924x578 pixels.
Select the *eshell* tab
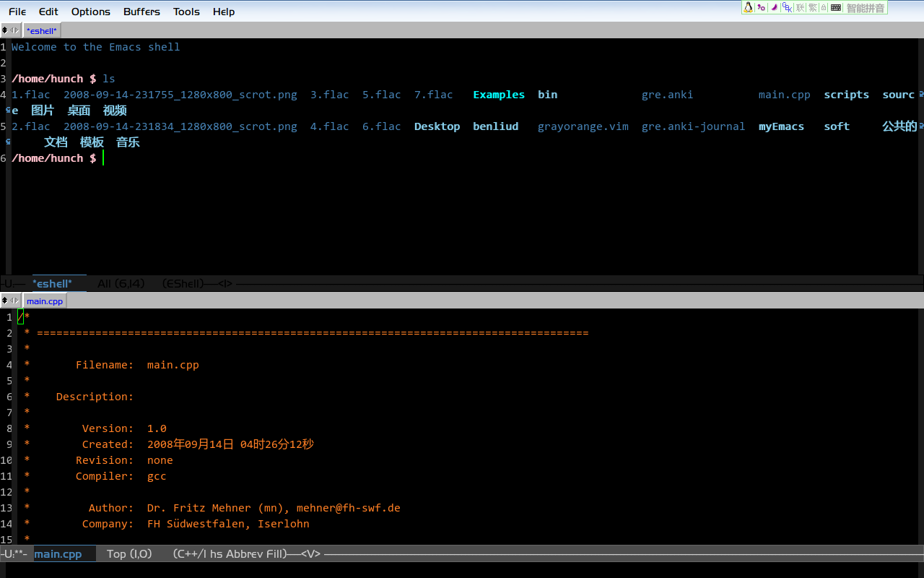[x=42, y=30]
